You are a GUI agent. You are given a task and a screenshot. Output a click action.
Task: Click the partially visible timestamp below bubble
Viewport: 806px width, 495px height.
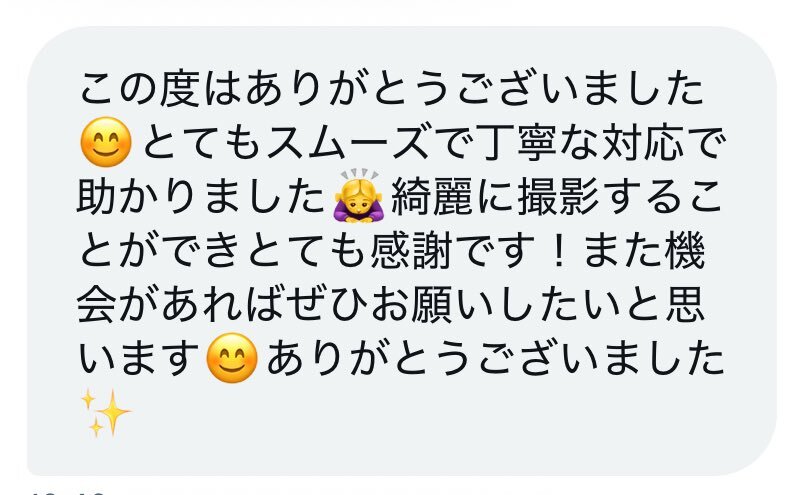pos(69,492)
